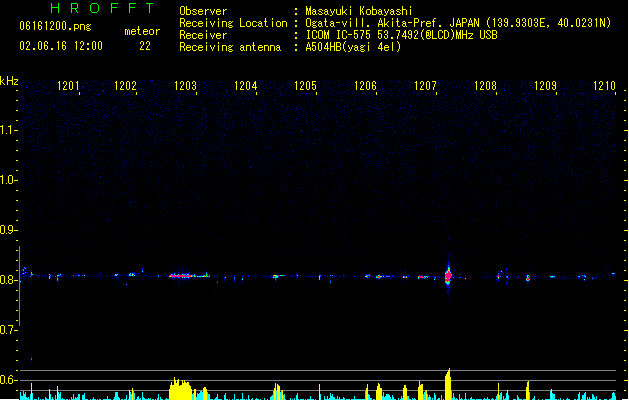
Task: Click the strong red meteor echo after 1207
Action: (448, 276)
